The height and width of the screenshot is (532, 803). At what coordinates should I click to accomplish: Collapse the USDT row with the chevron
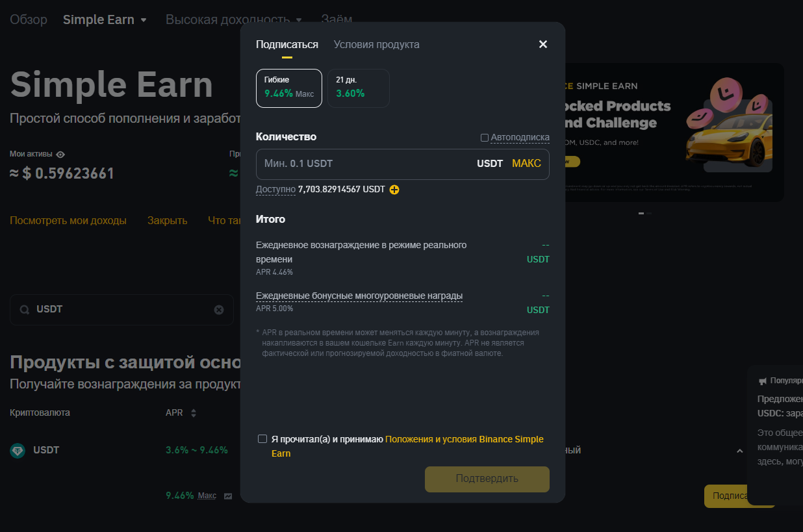tap(739, 450)
